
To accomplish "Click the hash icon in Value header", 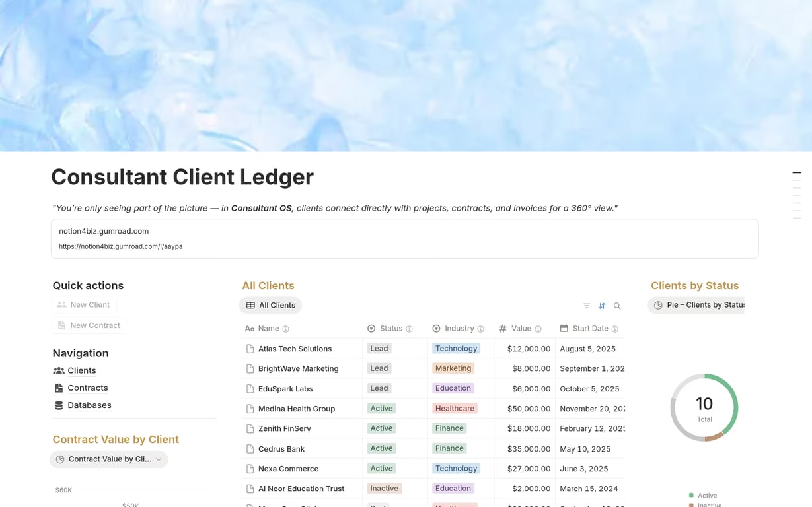I will point(503,329).
